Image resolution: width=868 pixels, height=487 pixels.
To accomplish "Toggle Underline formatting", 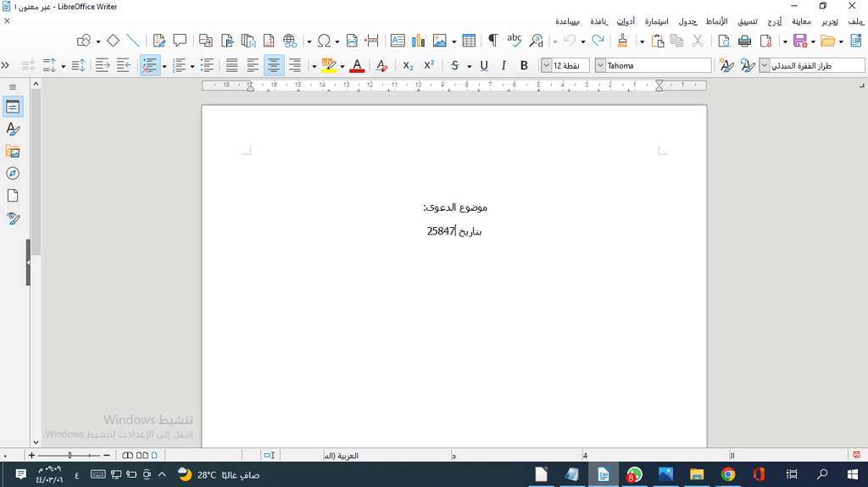I will [x=484, y=65].
